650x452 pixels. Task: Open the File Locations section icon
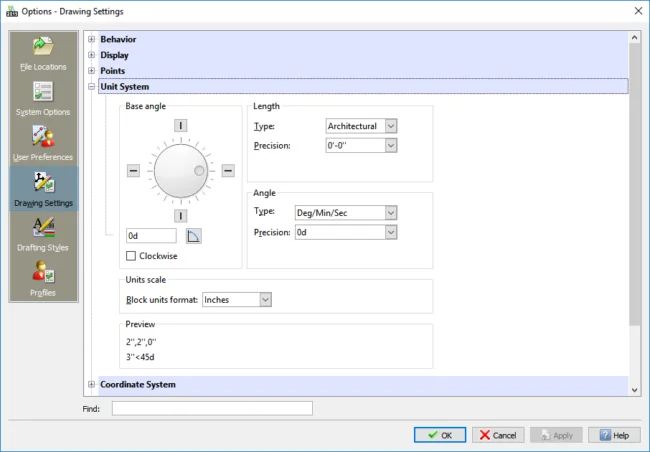click(42, 52)
